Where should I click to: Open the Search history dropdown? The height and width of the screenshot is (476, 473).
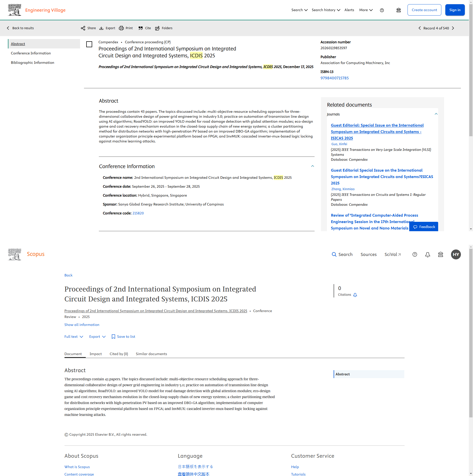tap(326, 10)
